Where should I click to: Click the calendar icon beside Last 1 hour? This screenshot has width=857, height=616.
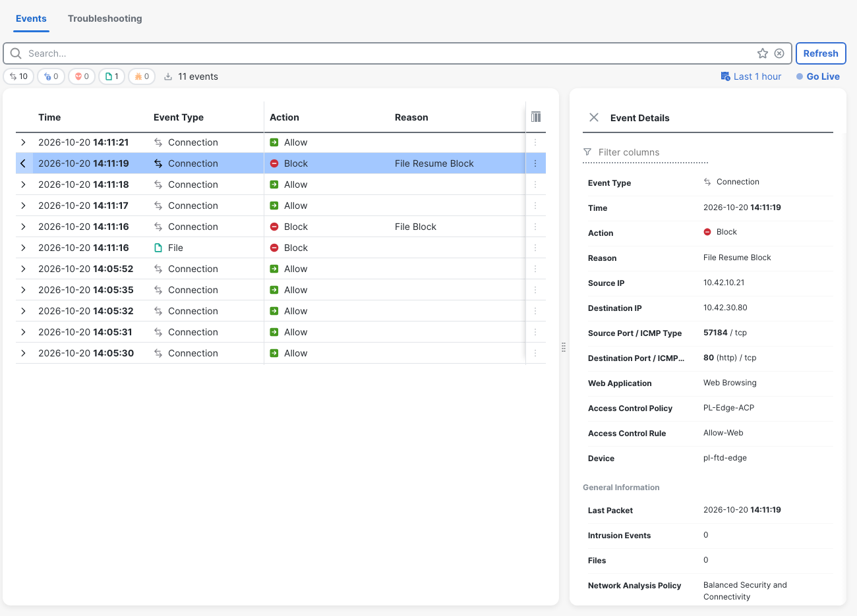tap(725, 76)
